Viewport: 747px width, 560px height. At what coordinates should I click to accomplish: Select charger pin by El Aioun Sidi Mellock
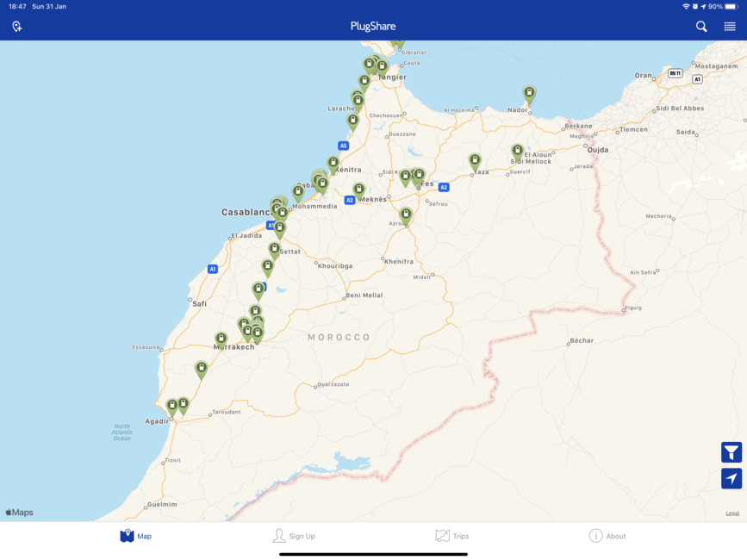point(517,152)
